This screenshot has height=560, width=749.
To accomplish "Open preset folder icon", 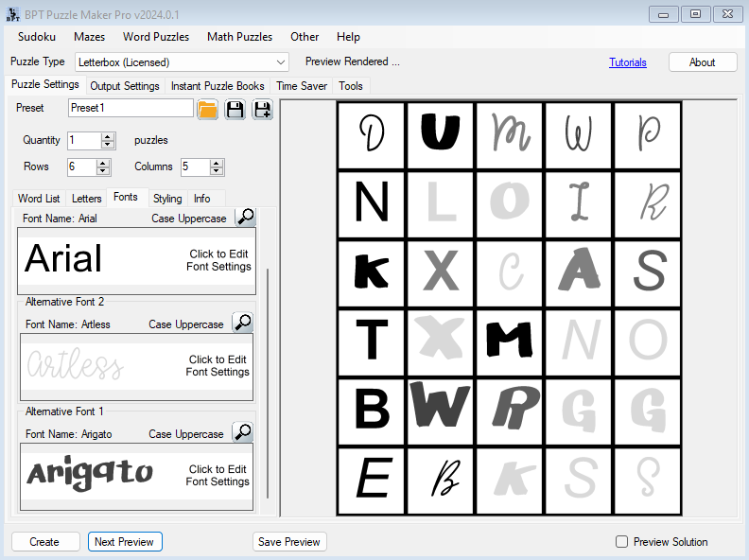I will pos(208,109).
